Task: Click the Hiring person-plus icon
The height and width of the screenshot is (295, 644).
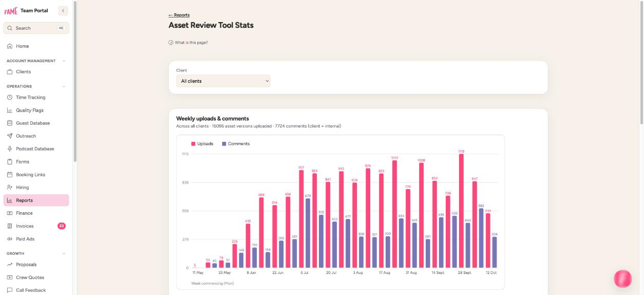Action: pos(10,188)
